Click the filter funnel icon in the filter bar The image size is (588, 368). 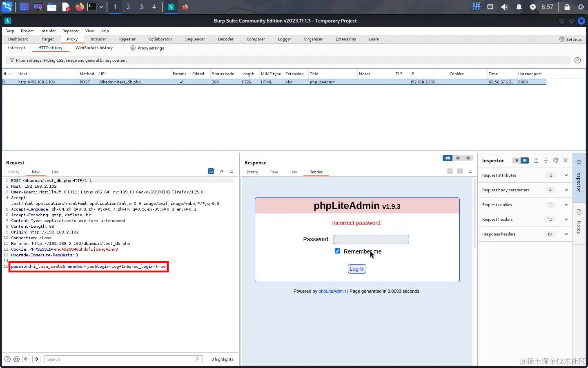12,61
